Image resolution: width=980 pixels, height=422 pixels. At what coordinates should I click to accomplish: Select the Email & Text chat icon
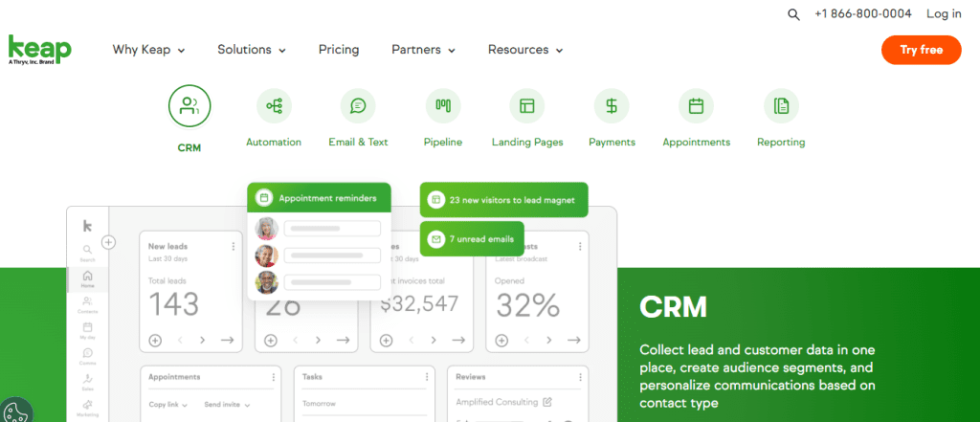(x=358, y=105)
